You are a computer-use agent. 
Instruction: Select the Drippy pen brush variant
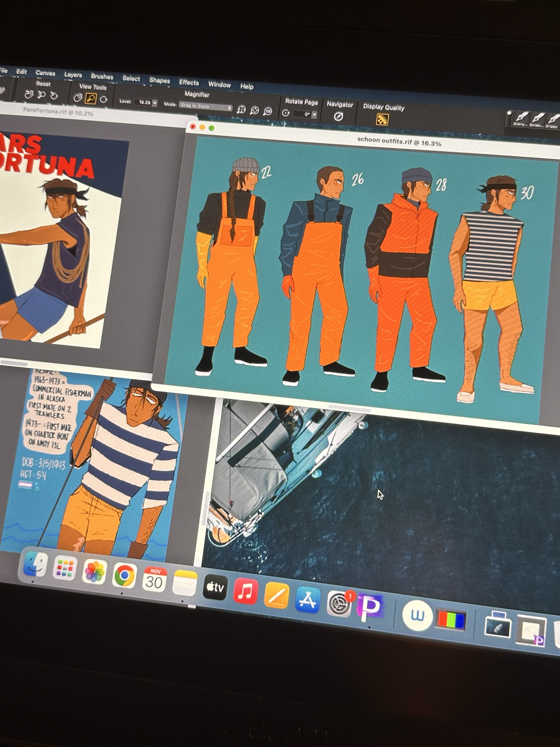click(552, 120)
